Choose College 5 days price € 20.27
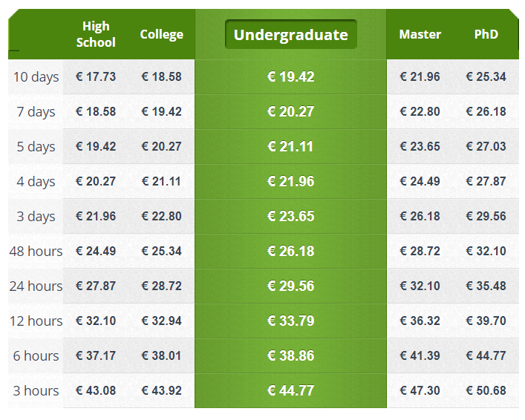This screenshot has height=420, width=525. pos(161,146)
